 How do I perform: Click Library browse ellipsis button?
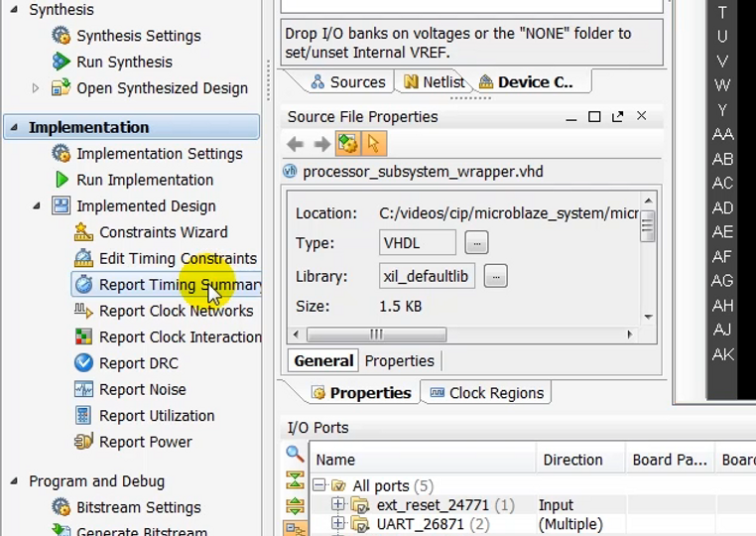coord(495,276)
